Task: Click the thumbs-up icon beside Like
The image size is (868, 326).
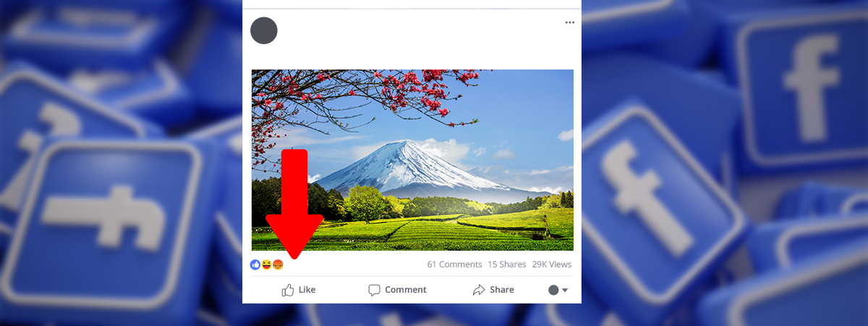Action: pyautogui.click(x=288, y=290)
